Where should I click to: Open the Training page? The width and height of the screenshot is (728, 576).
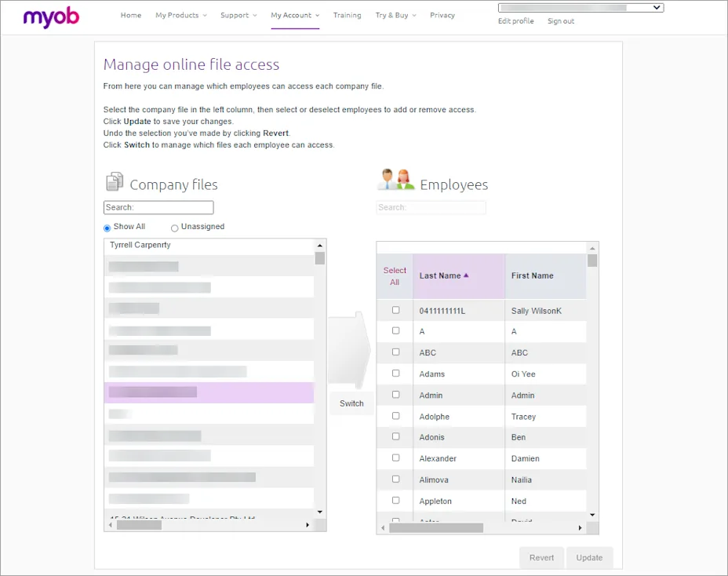tap(347, 16)
